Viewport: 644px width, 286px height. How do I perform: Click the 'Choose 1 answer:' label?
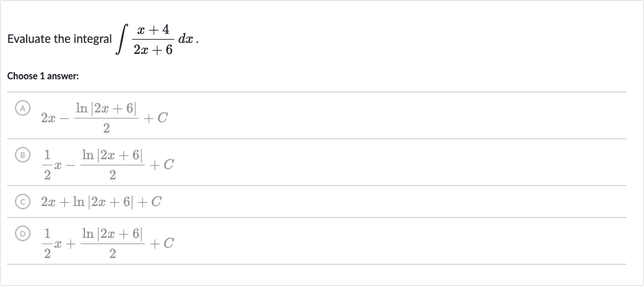click(x=43, y=76)
